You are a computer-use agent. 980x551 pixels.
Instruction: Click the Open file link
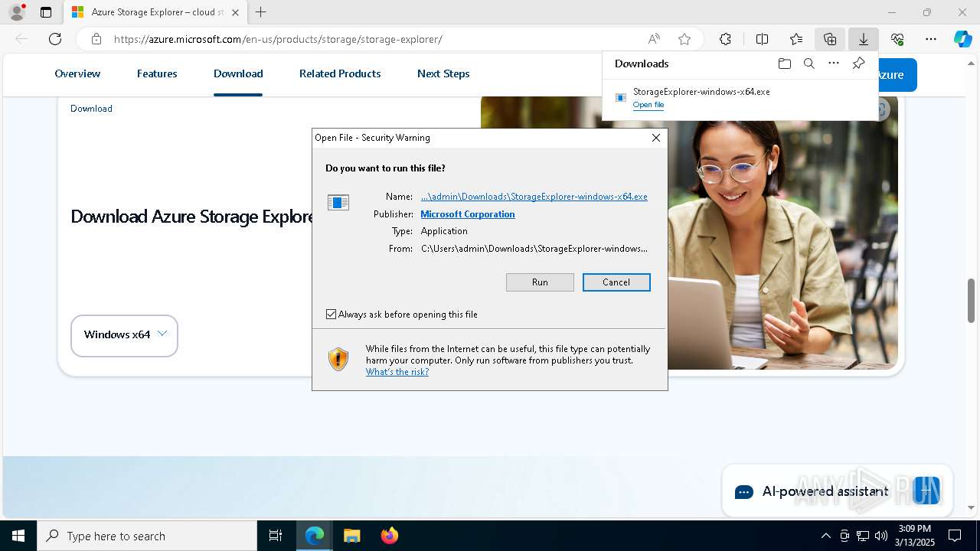[648, 105]
